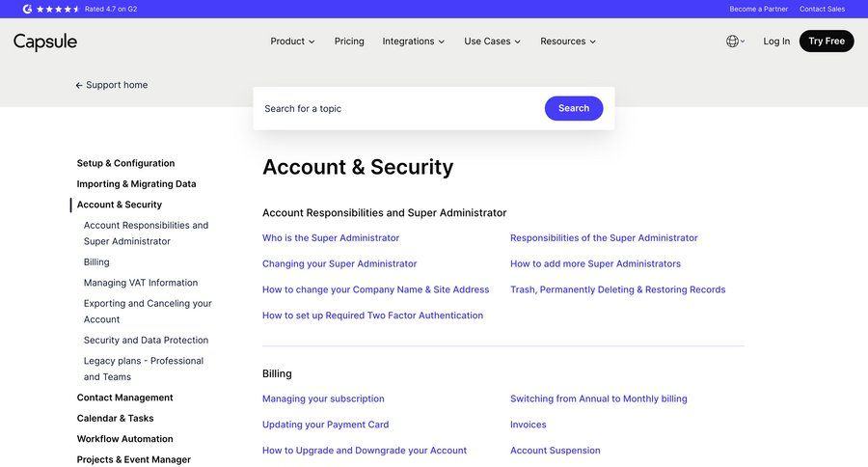Open the Integrations dropdown
This screenshot has height=467, width=868.
click(x=413, y=41)
